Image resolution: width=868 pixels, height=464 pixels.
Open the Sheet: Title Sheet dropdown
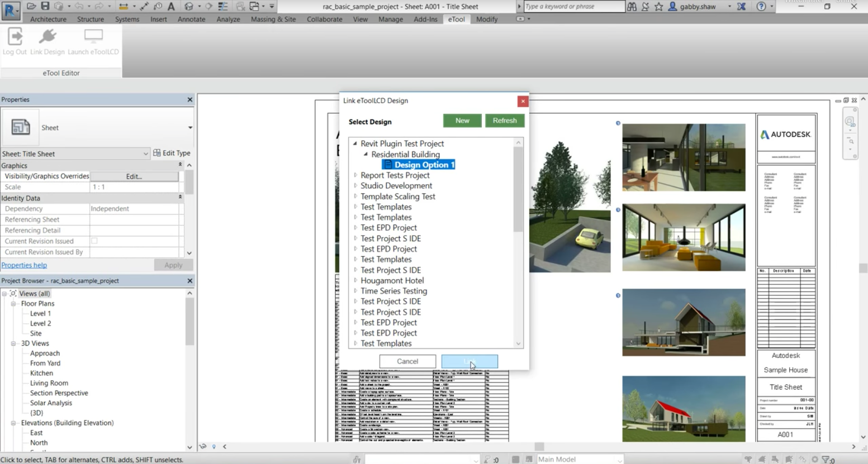[x=145, y=154]
